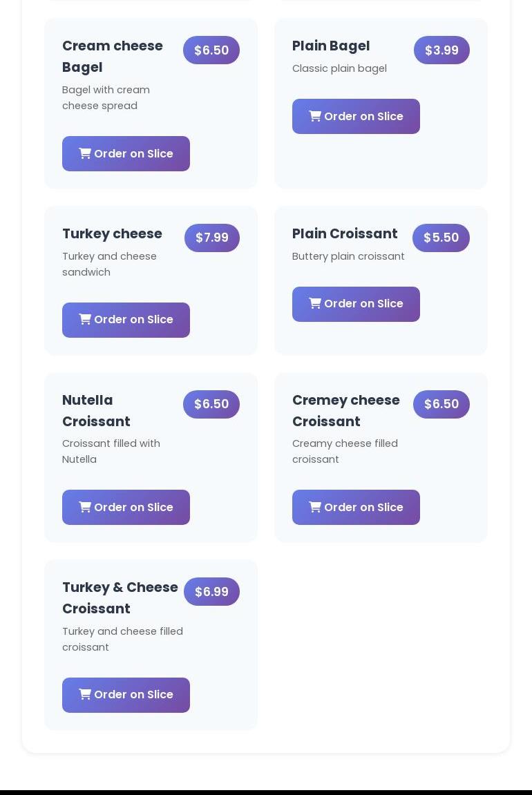The image size is (532, 795).
Task: Order the Turkey & Cheese Croissant on Slice
Action: (126, 695)
